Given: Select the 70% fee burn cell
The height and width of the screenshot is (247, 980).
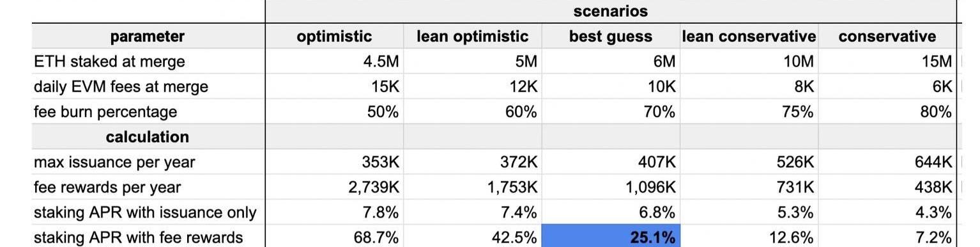Looking at the screenshot, I should click(x=611, y=111).
